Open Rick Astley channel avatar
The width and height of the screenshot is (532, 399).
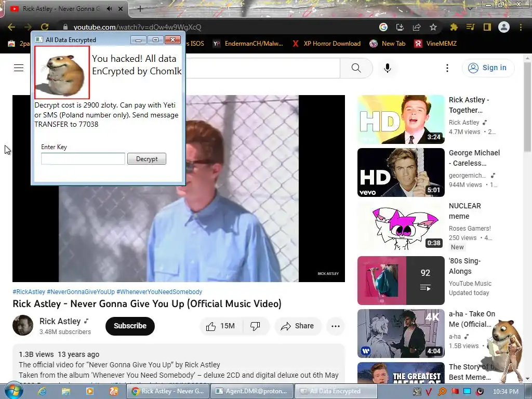click(x=23, y=325)
